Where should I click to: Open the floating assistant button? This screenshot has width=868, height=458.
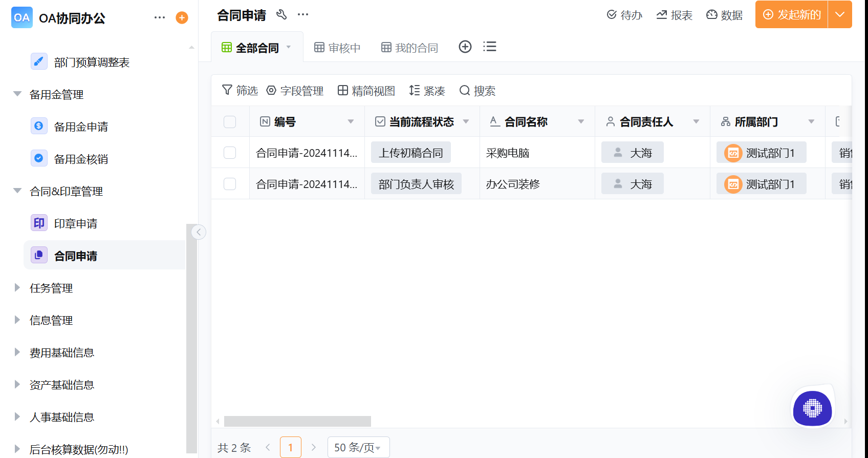point(812,408)
